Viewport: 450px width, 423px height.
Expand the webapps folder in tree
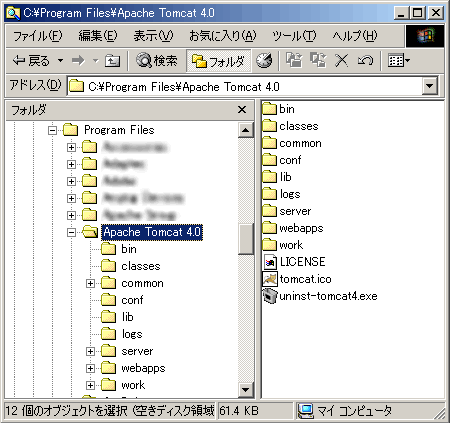[90, 368]
